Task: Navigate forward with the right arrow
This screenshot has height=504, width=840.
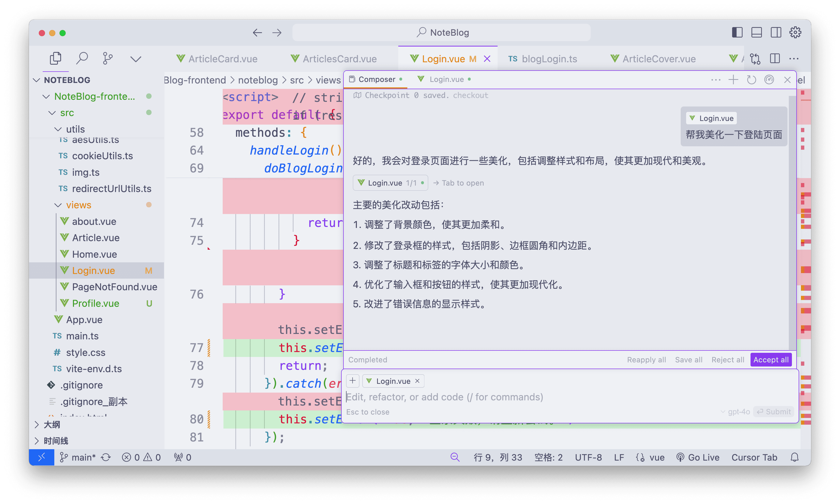Action: [x=277, y=33]
